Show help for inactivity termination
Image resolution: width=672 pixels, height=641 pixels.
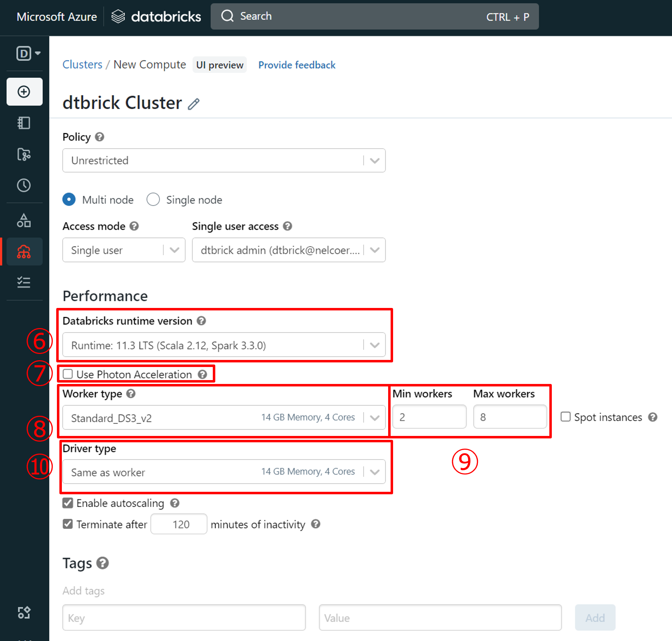click(x=316, y=524)
